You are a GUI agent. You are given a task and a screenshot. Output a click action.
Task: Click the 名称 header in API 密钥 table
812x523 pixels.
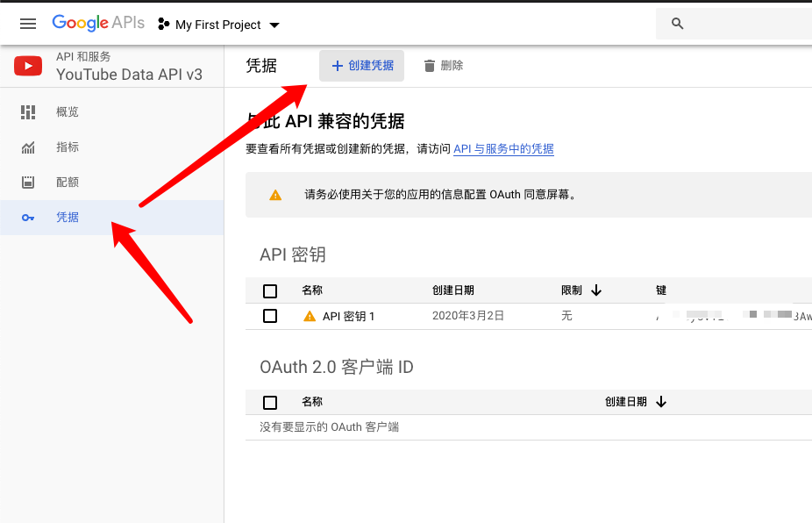pos(312,290)
